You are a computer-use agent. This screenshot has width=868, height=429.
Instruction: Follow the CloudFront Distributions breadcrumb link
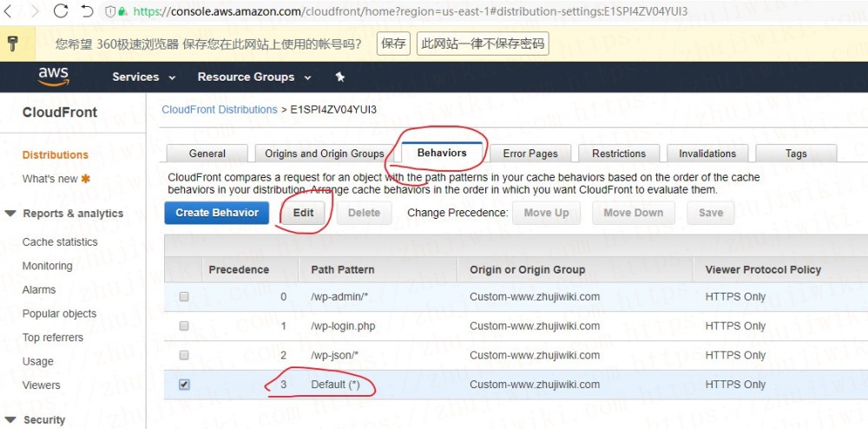219,109
